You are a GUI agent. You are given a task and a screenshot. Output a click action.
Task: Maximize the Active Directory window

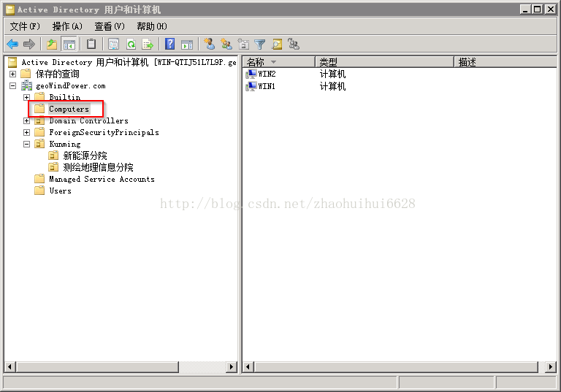pos(538,9)
